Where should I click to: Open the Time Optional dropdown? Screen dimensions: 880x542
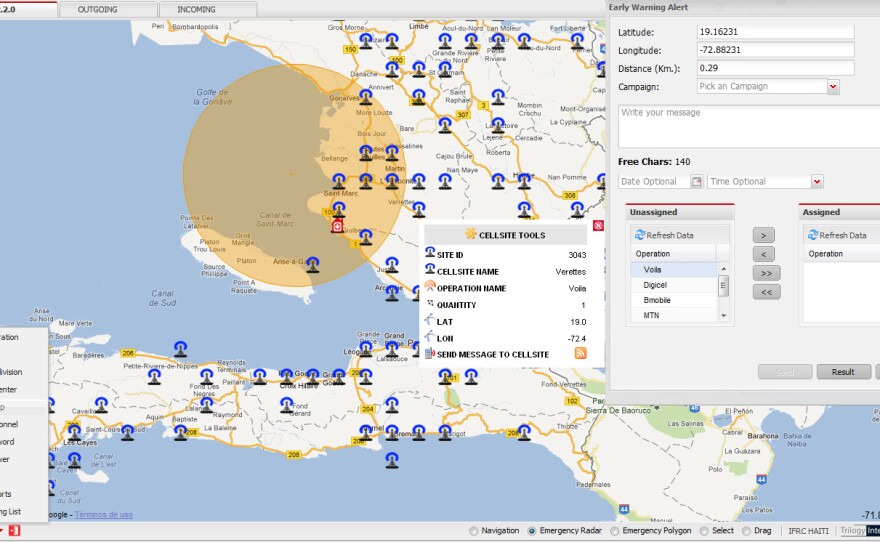coord(817,182)
